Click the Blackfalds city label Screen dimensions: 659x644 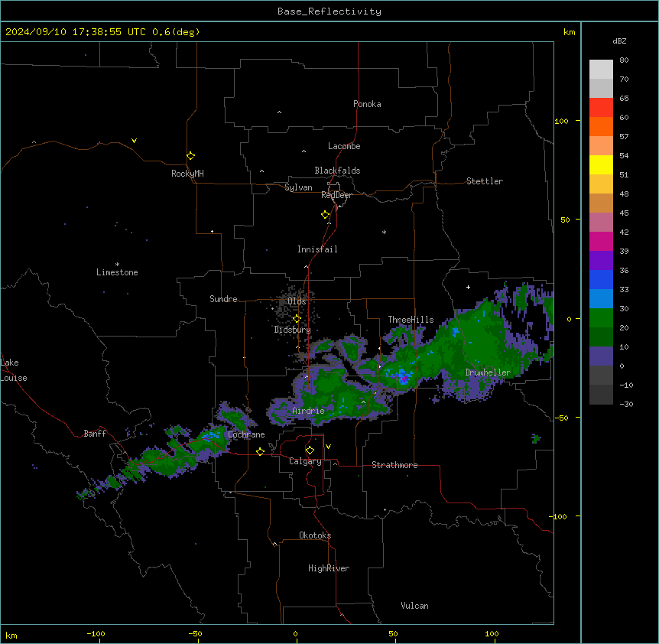coord(337,171)
